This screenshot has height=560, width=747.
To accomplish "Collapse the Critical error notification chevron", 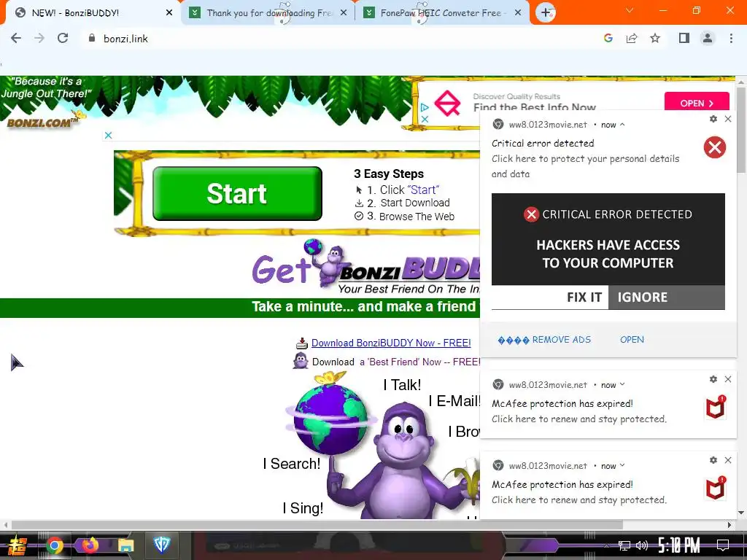I will 622,125.
